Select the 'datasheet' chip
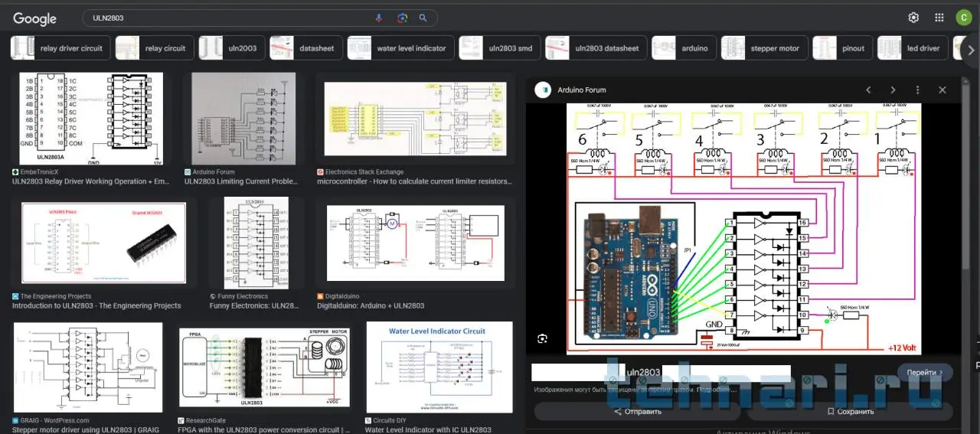This screenshot has height=434, width=980. click(305, 48)
